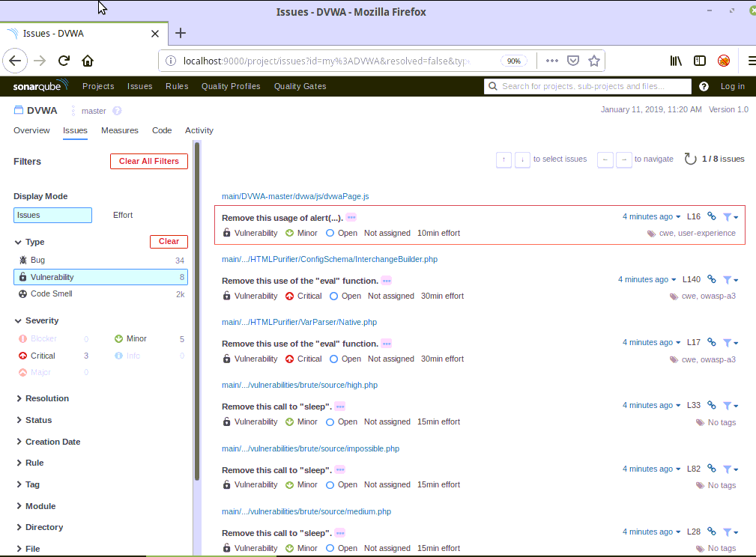Switch display mode to Effort

pos(123,215)
